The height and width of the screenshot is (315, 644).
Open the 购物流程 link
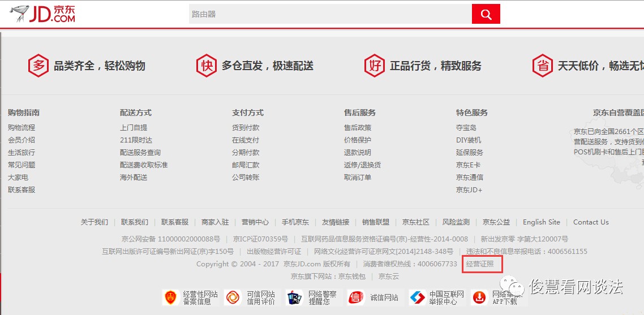[x=22, y=128]
